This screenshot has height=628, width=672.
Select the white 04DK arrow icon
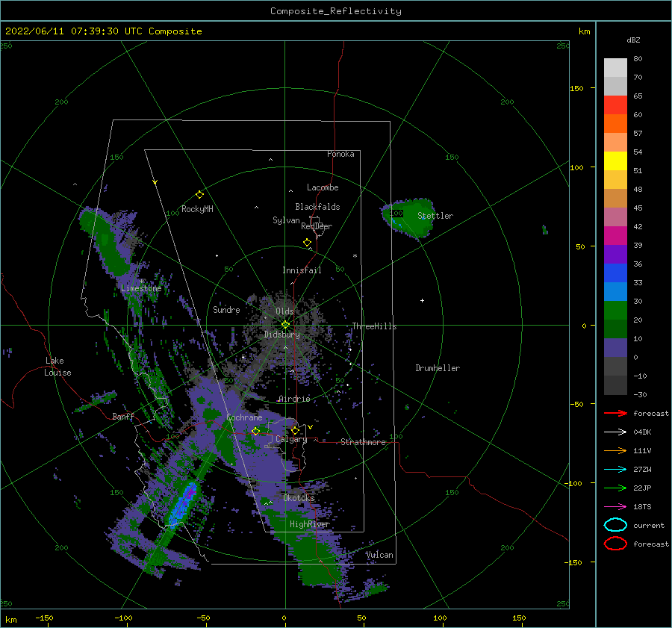click(615, 432)
